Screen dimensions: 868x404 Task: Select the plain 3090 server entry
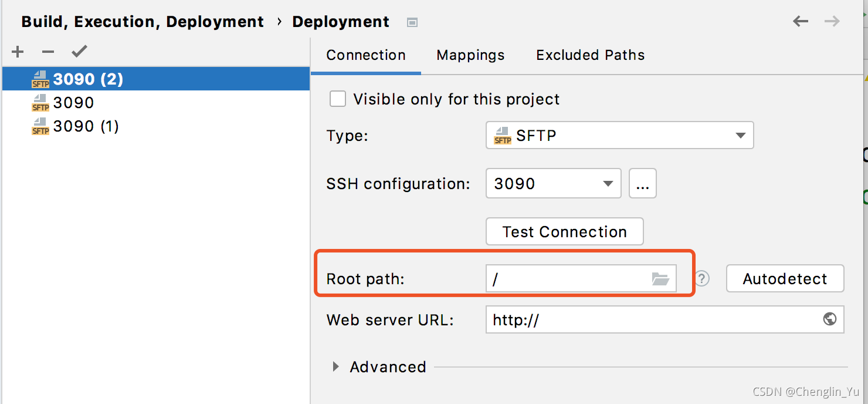[156, 102]
